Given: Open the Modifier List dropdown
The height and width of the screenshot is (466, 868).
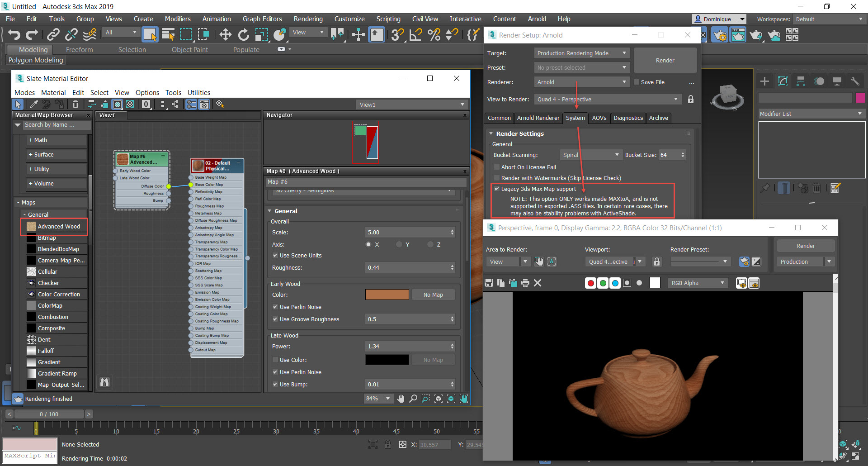Looking at the screenshot, I should point(811,114).
